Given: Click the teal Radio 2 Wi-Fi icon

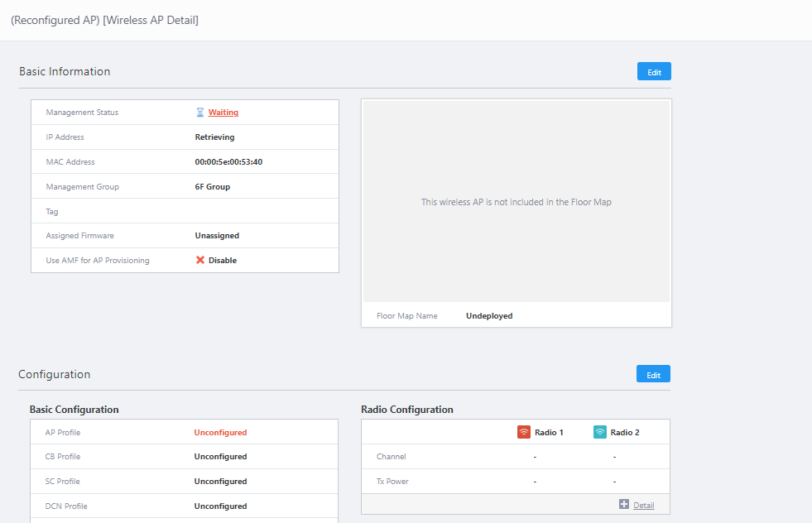Looking at the screenshot, I should point(600,432).
